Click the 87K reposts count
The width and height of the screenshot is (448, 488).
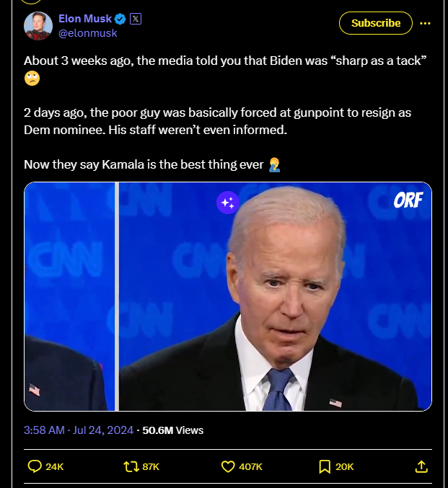pyautogui.click(x=151, y=466)
